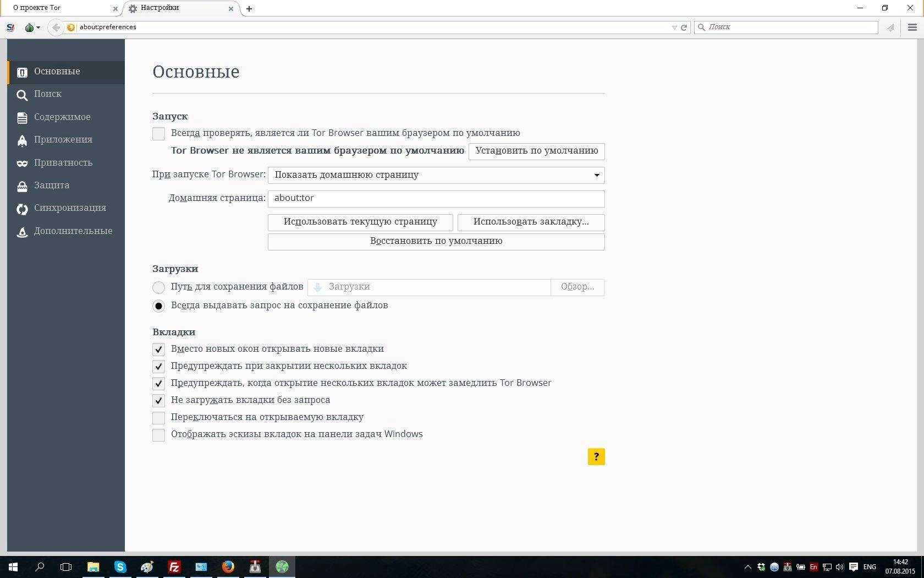Screen dimensions: 924x578
Task: Open the 'Приложения' preferences section
Action: [66, 140]
